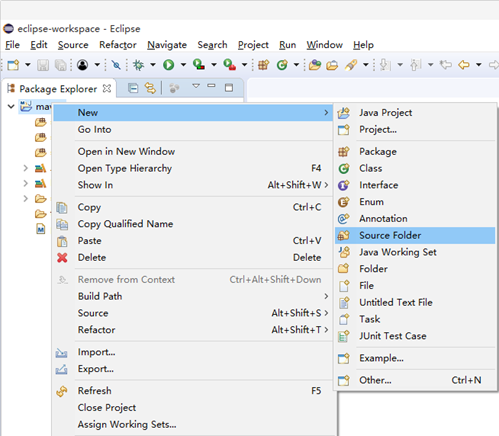Choose Java Project from the submenu
The width and height of the screenshot is (499, 436).
(x=415, y=113)
